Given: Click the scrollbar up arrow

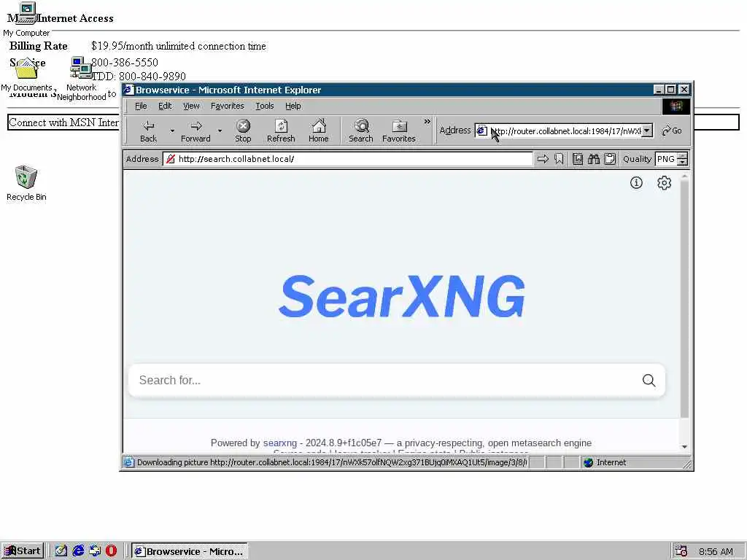Looking at the screenshot, I should pos(684,176).
